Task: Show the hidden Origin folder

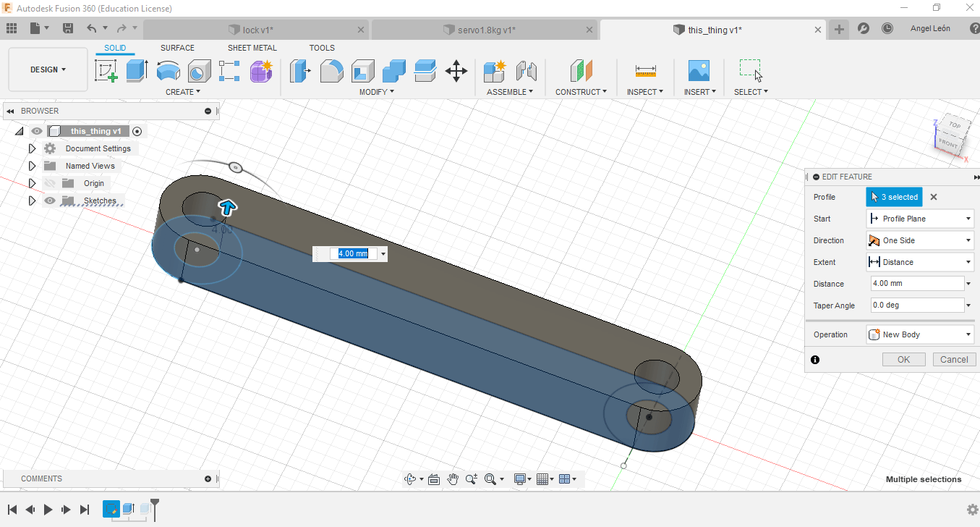Action: click(x=50, y=183)
